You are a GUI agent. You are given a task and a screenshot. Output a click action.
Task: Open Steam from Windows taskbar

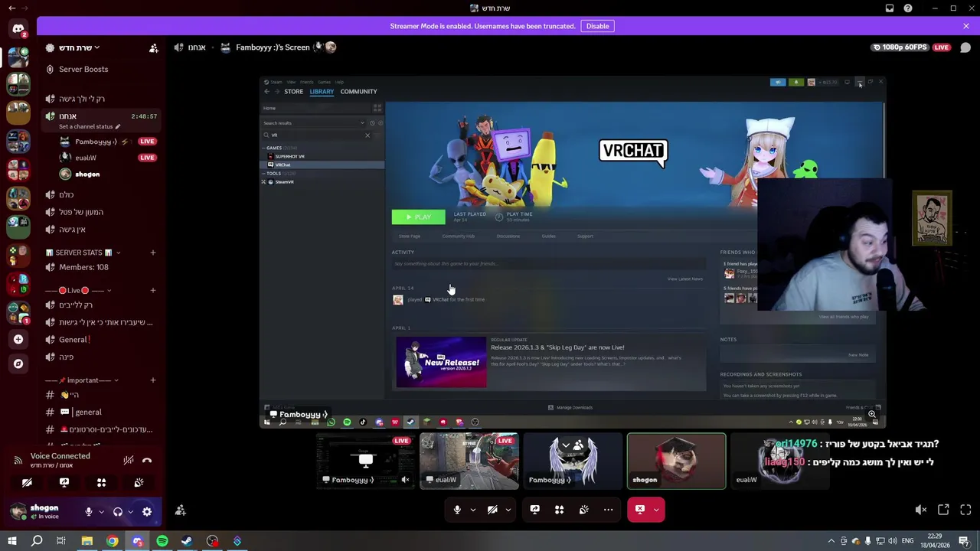coord(187,541)
